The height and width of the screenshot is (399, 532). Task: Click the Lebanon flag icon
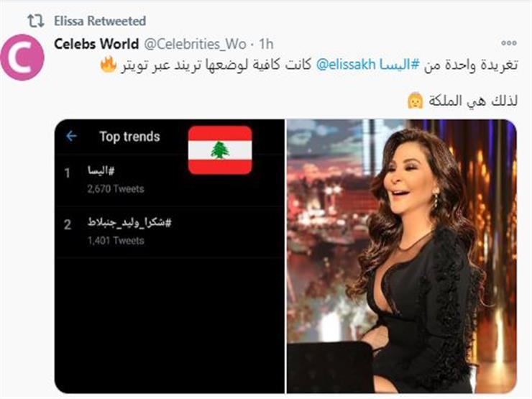coord(220,150)
